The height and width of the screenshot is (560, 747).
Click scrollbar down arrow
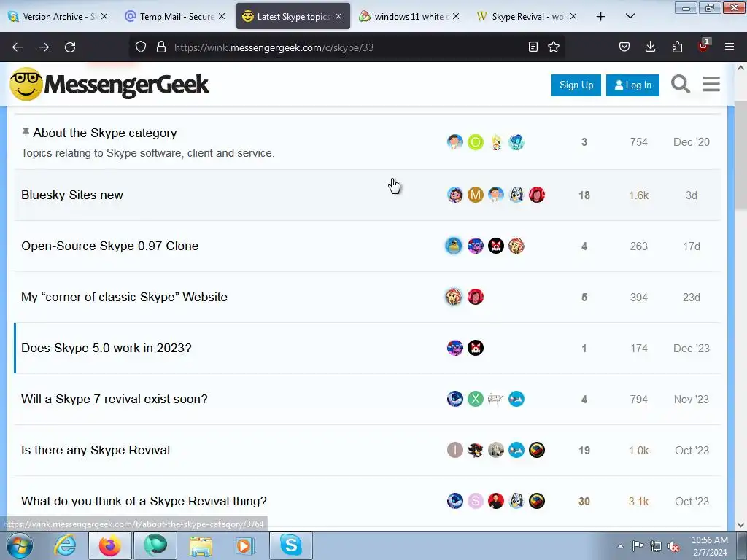tap(740, 525)
